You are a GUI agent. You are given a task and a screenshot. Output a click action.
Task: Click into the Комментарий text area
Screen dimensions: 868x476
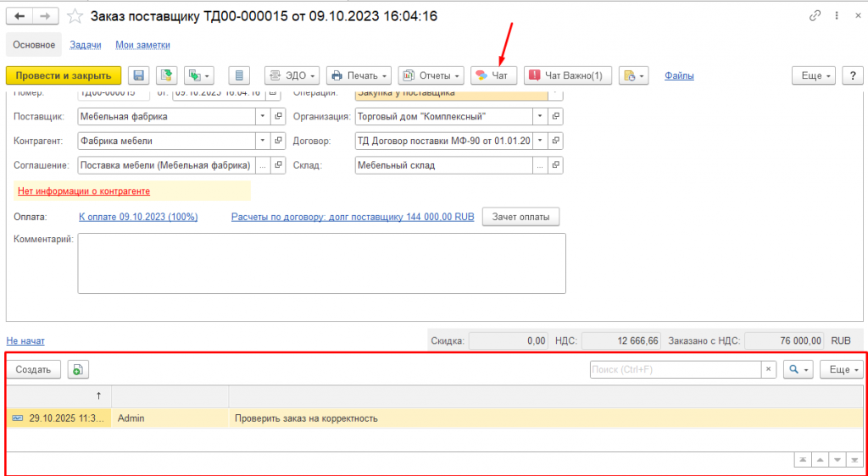[321, 263]
